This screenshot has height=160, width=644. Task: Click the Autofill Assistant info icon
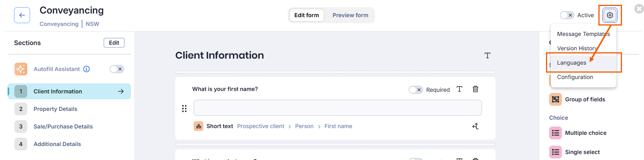tap(86, 69)
